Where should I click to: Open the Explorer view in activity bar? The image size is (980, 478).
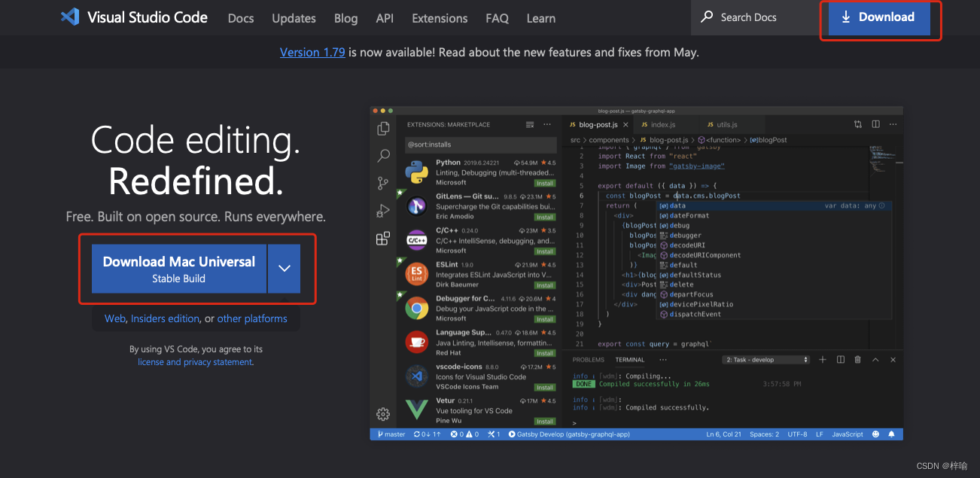pyautogui.click(x=383, y=128)
